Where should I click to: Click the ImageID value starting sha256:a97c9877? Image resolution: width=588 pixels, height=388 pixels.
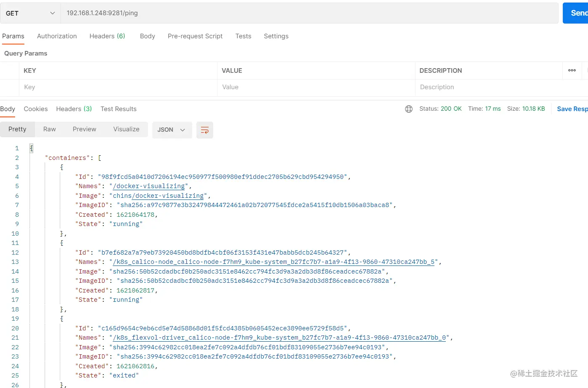pyautogui.click(x=255, y=205)
